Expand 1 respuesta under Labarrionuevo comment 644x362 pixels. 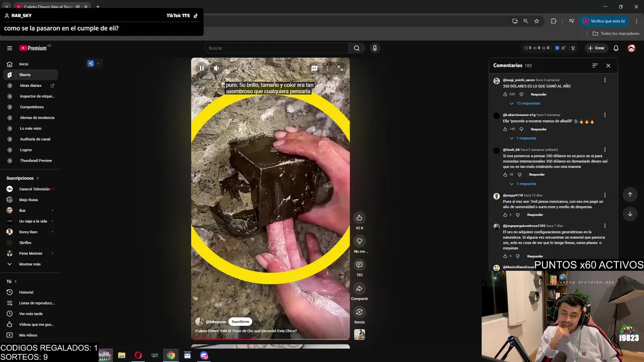(x=523, y=138)
